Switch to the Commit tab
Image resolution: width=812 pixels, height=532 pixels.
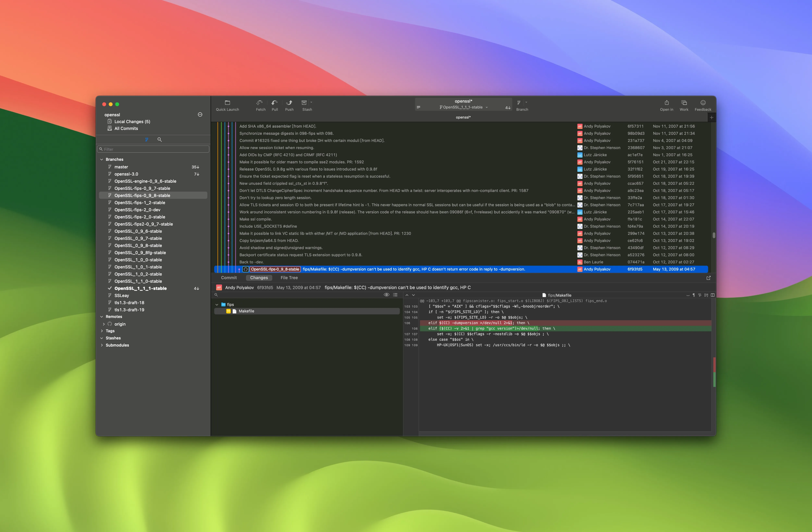pyautogui.click(x=229, y=278)
